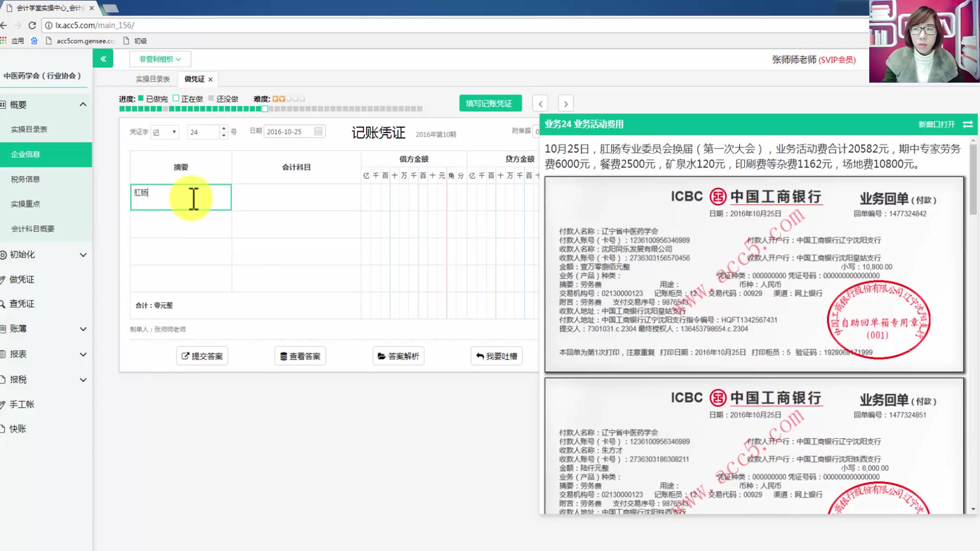Open the 初级 bookmark
This screenshot has height=551, width=980.
[135, 41]
